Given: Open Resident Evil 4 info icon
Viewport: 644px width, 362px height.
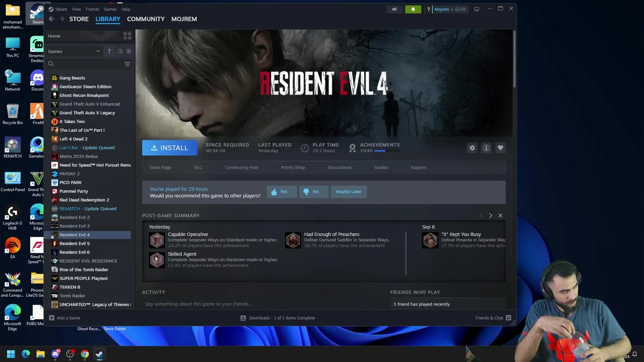Looking at the screenshot, I should pyautogui.click(x=486, y=148).
